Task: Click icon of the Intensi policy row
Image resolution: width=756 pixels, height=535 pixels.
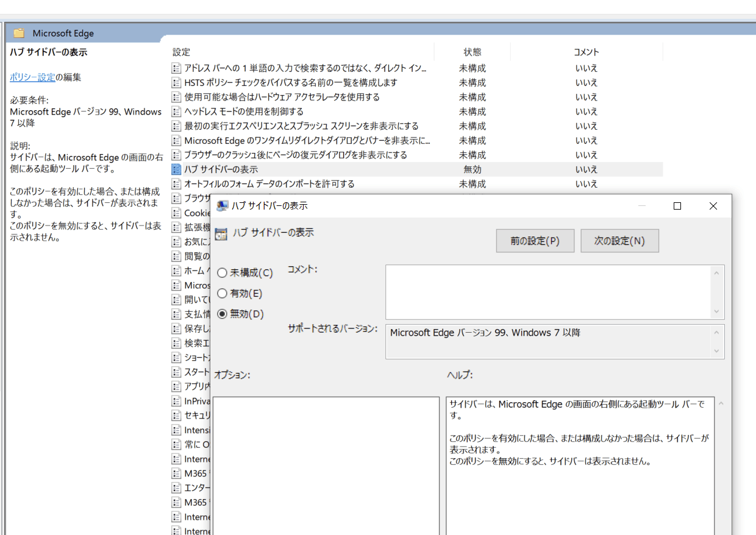Action: (177, 430)
